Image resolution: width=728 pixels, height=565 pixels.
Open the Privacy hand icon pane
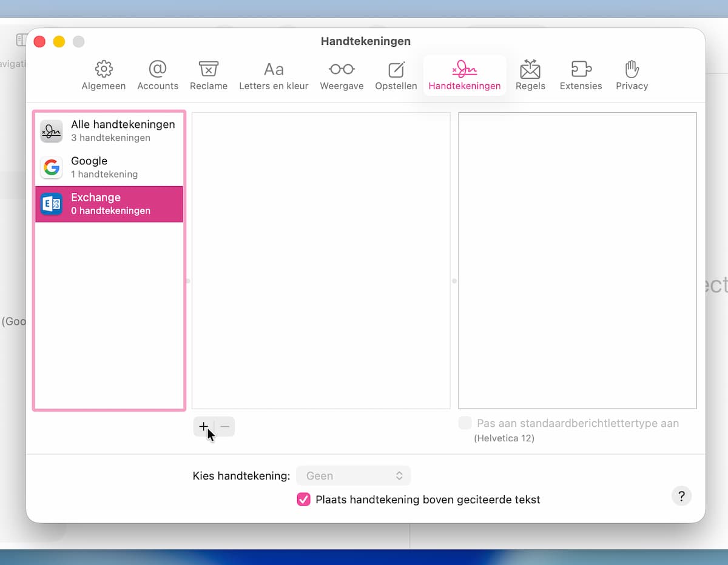[x=632, y=76]
